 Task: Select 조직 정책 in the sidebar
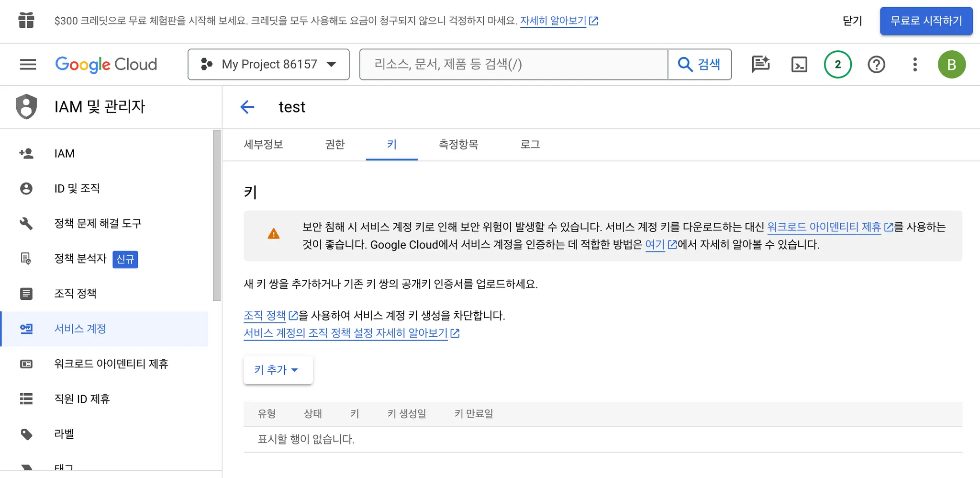[x=75, y=293]
